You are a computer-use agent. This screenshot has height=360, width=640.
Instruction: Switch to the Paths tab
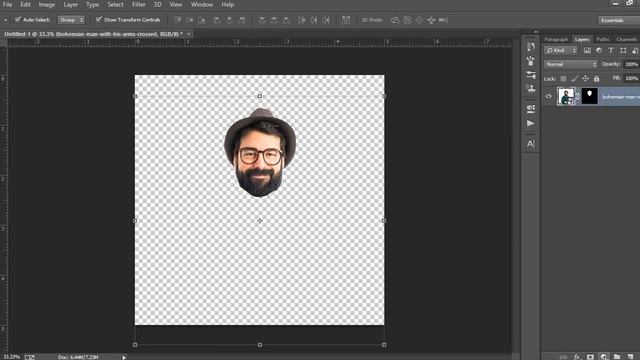(x=602, y=39)
